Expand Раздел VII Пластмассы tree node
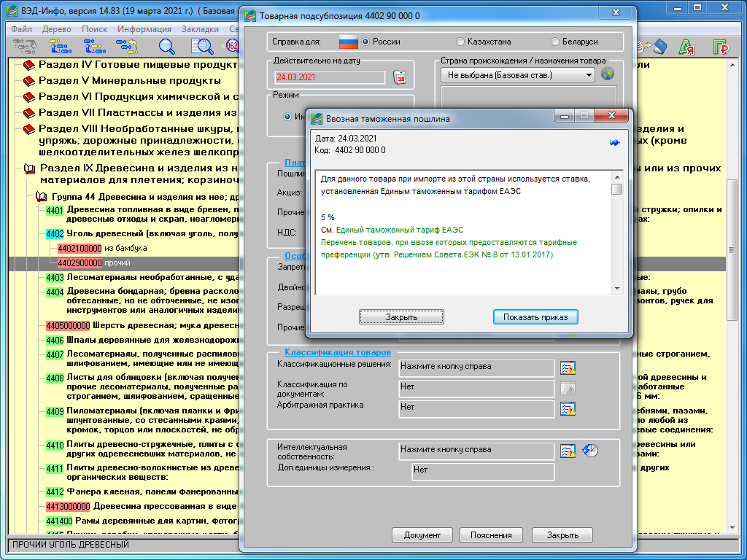The height and width of the screenshot is (560, 747). [29, 113]
